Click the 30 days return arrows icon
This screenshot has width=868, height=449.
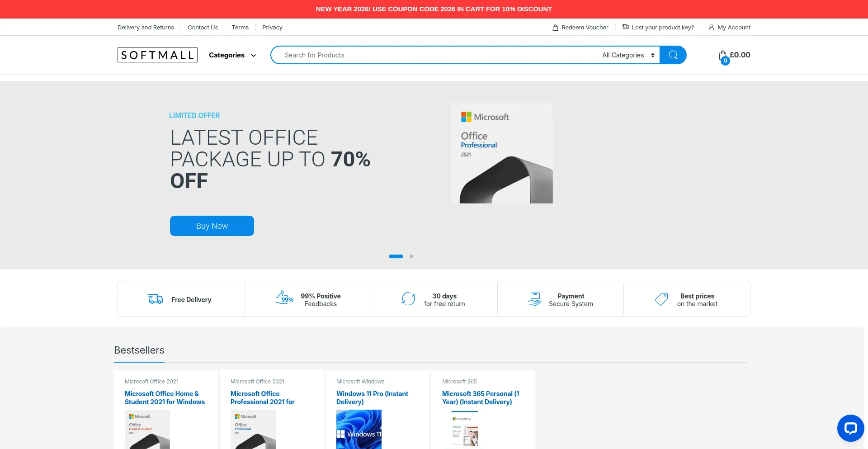click(409, 299)
